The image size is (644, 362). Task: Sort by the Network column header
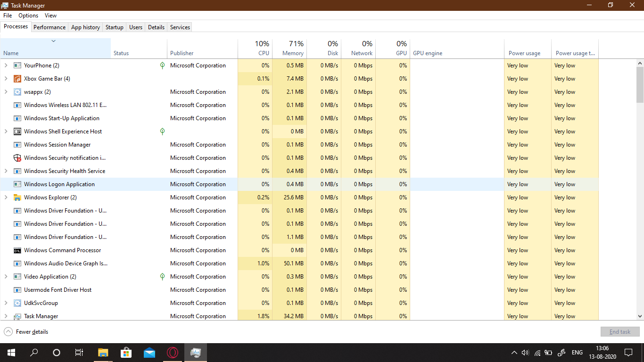(358, 48)
